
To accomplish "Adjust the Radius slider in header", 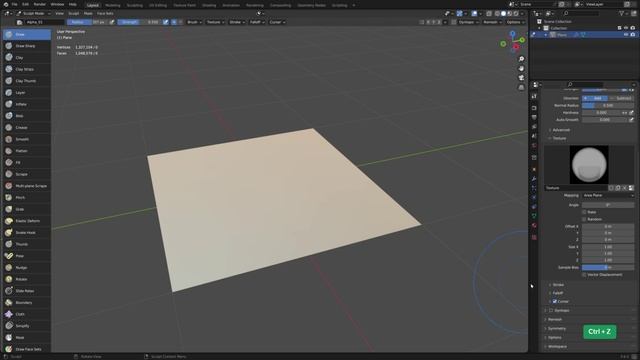I will point(87,22).
